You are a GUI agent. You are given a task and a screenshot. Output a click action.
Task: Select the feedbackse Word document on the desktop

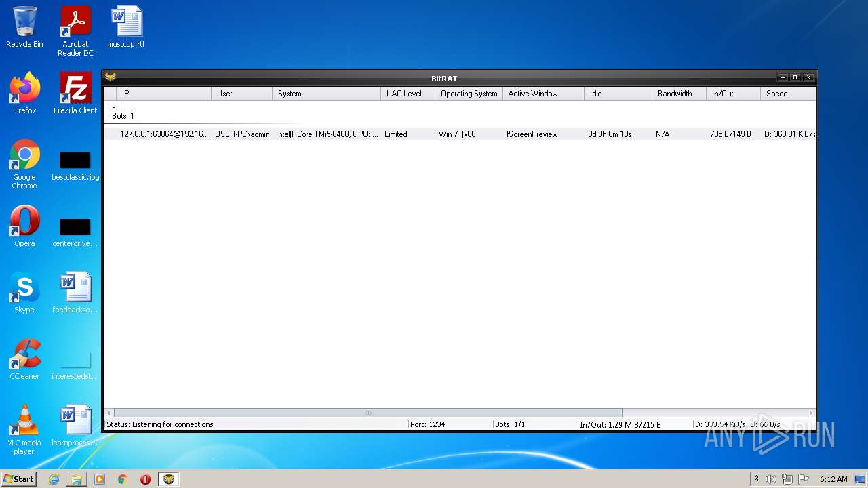75,293
